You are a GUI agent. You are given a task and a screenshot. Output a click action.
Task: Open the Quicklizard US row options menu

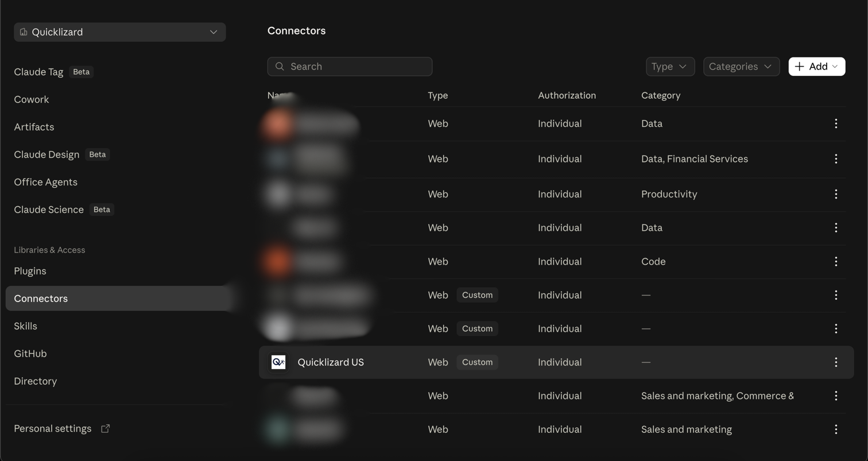point(836,362)
